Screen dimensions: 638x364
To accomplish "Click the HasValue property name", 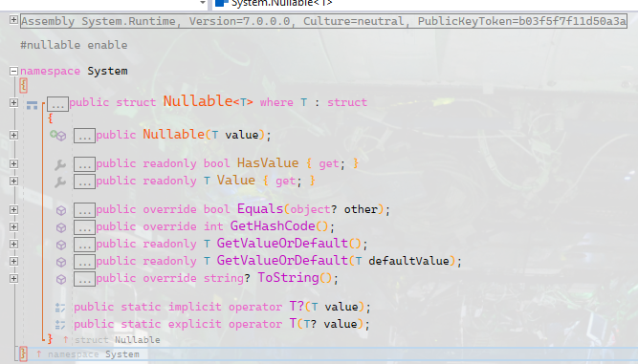I will (268, 163).
